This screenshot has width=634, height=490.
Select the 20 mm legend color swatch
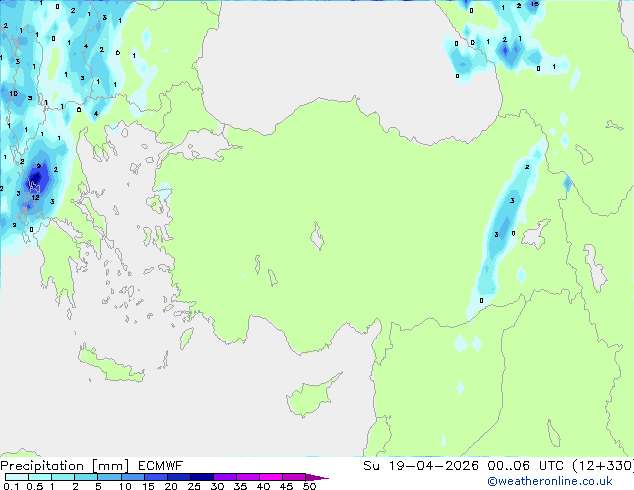[x=178, y=477]
